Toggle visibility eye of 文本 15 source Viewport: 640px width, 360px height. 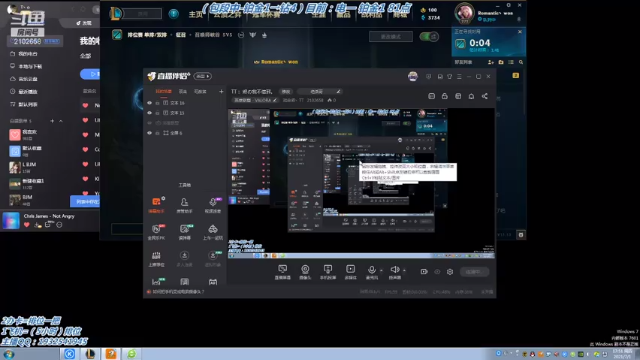point(149,113)
